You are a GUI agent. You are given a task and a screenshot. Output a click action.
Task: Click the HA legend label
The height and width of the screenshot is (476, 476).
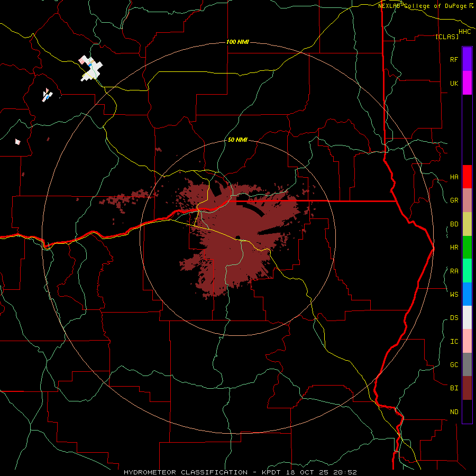(454, 177)
